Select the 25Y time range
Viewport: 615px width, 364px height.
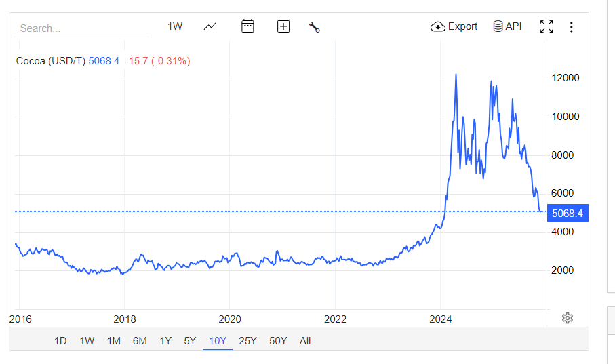click(247, 341)
